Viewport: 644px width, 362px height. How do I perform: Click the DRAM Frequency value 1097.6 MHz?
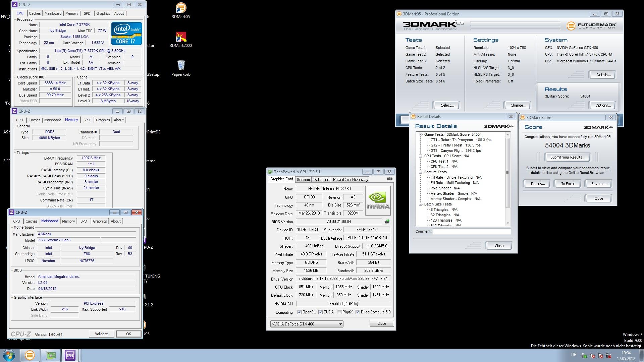click(91, 158)
